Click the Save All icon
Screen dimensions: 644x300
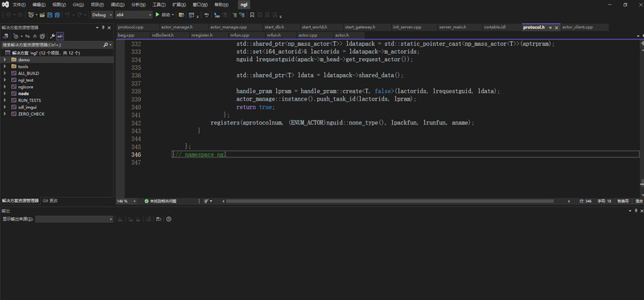pyautogui.click(x=57, y=14)
